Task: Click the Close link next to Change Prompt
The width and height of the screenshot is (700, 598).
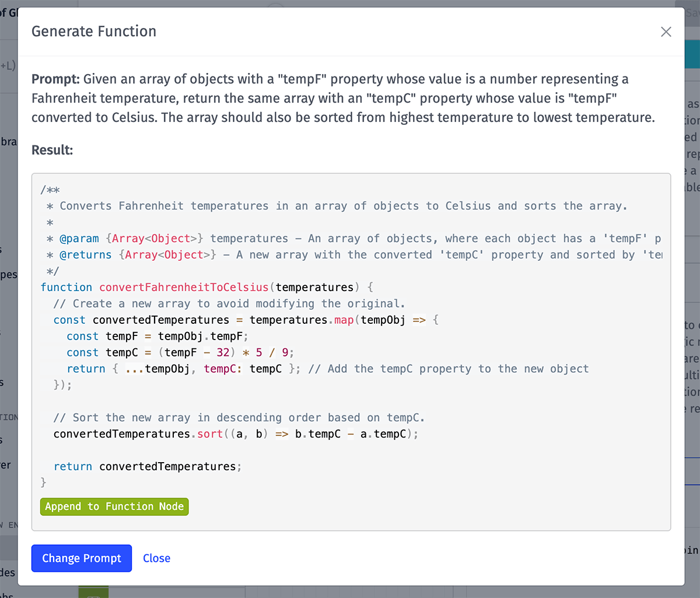Action: (x=156, y=558)
